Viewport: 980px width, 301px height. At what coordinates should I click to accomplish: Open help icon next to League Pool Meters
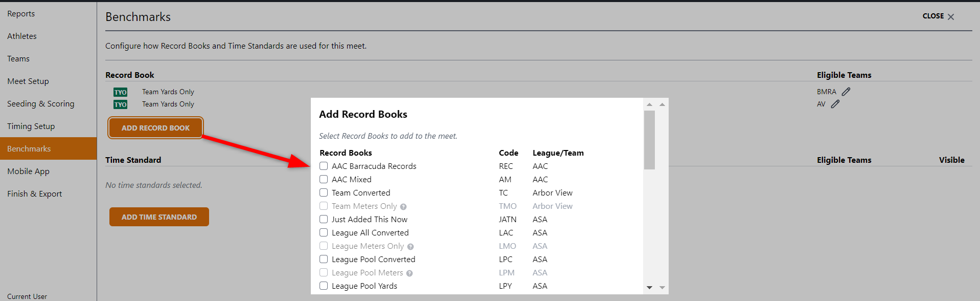click(409, 273)
